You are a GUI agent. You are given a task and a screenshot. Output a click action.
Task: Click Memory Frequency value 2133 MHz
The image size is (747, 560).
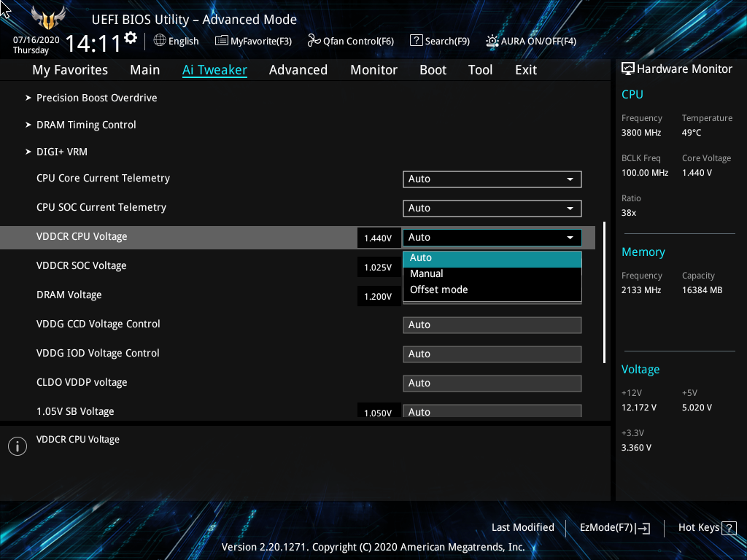640,290
